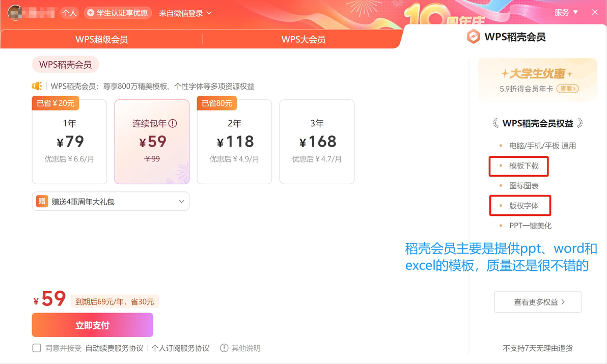Click the plus icon on 学生认证享优惠
Screen dimensions: 607x364
tap(91, 13)
